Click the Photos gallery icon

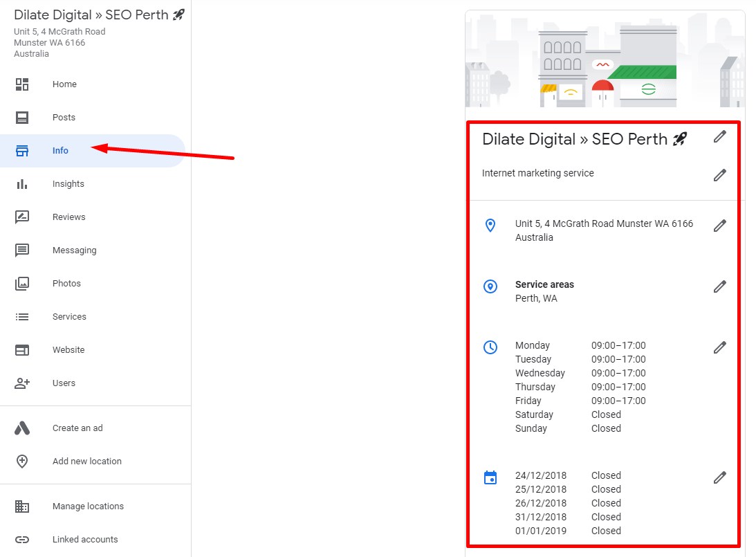22,284
